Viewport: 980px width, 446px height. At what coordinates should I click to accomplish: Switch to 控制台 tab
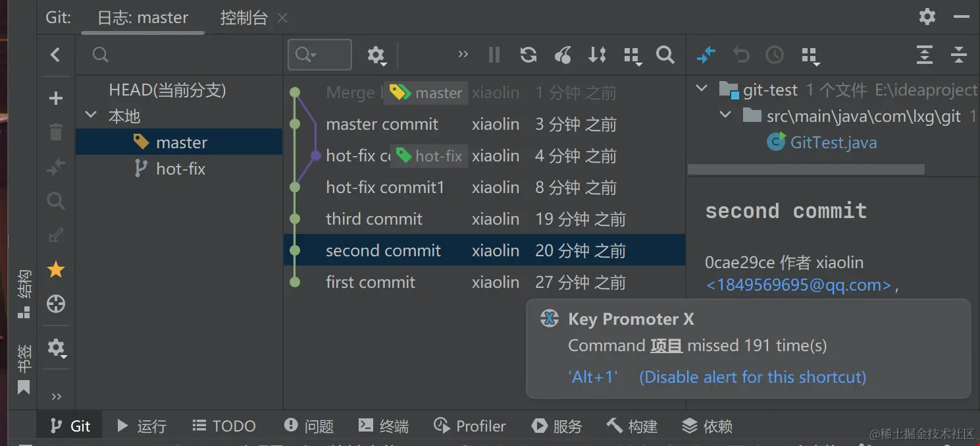click(x=244, y=18)
